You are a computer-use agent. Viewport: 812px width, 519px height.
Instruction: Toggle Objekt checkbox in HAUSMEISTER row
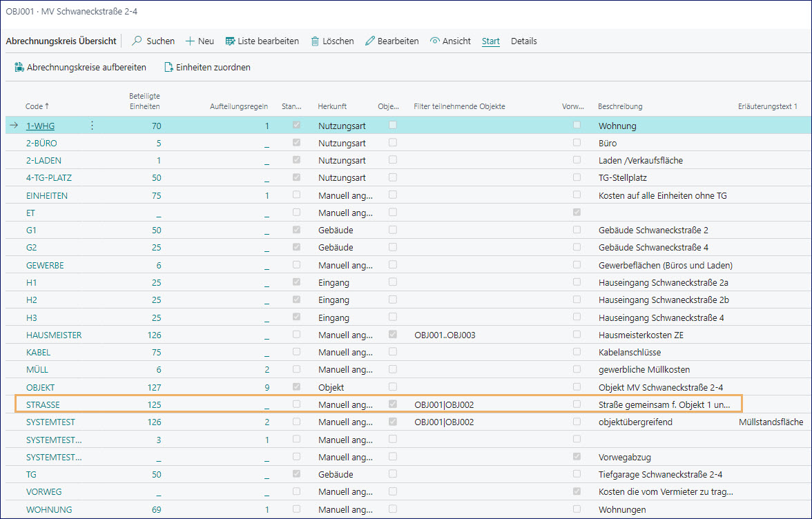(x=393, y=335)
